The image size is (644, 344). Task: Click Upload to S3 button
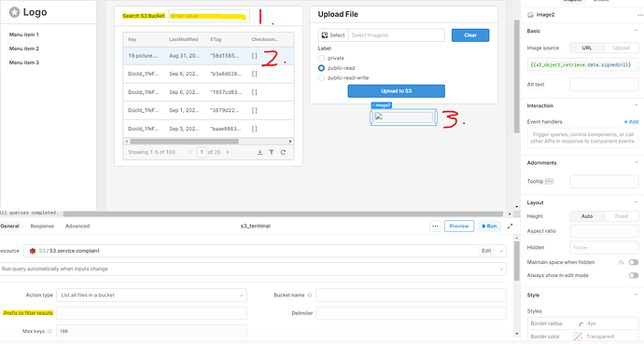coord(397,91)
